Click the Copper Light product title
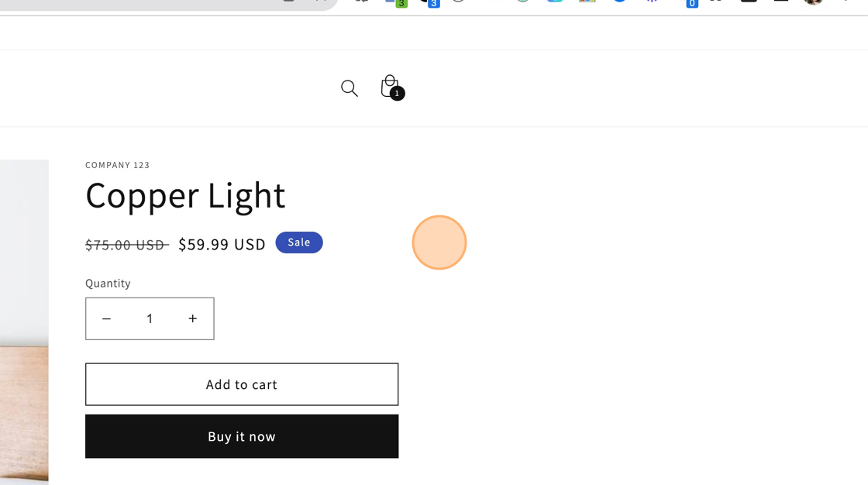This screenshot has width=868, height=485. [x=185, y=195]
